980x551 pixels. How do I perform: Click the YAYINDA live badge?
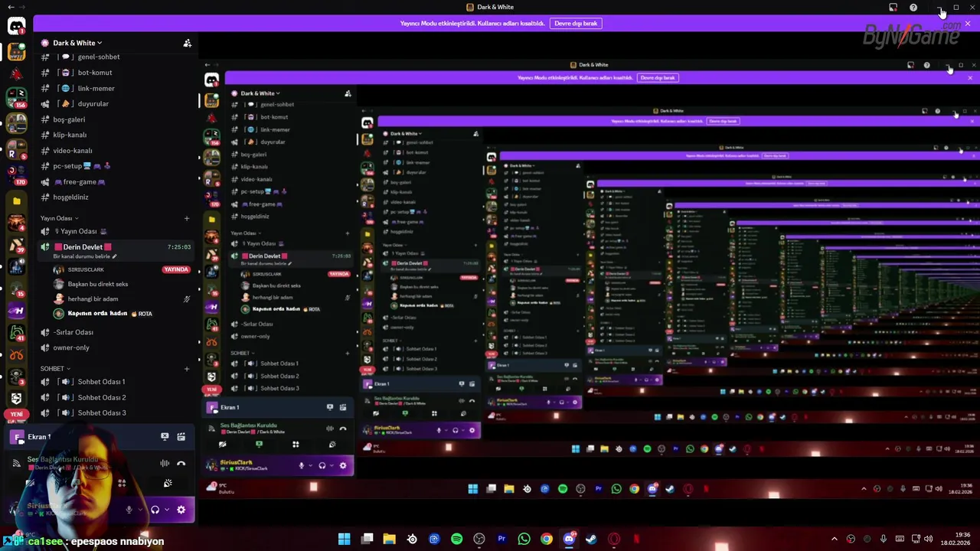pyautogui.click(x=176, y=269)
